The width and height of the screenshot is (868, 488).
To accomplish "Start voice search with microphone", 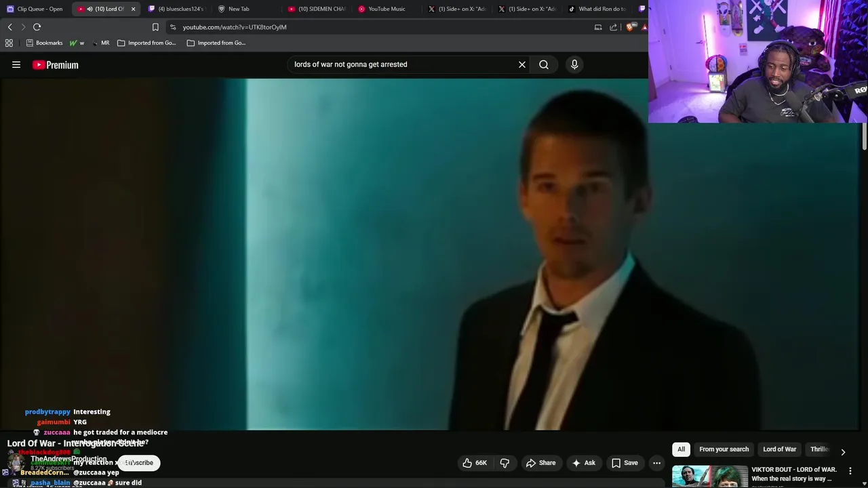I will [574, 64].
